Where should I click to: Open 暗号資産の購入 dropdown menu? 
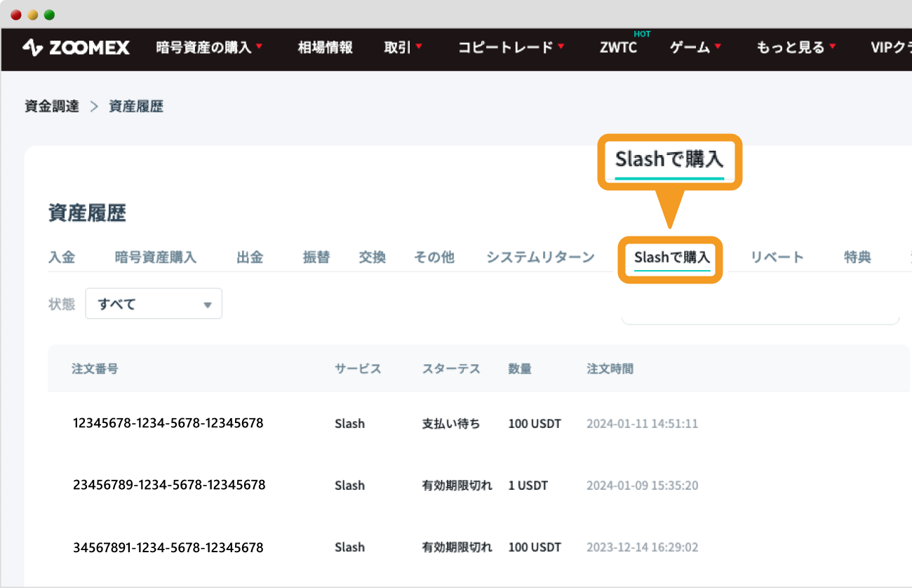pyautogui.click(x=209, y=48)
